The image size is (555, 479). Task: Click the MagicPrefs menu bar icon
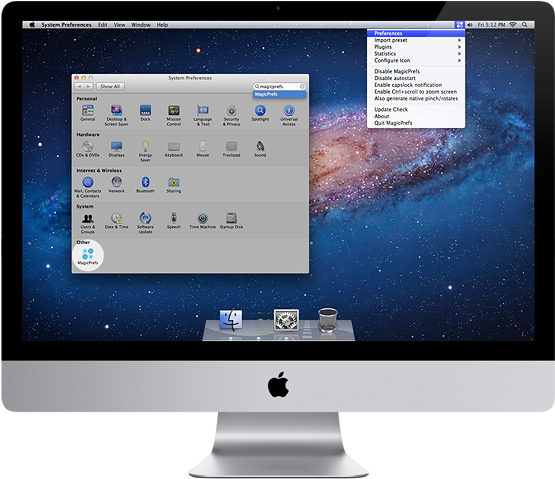click(459, 25)
